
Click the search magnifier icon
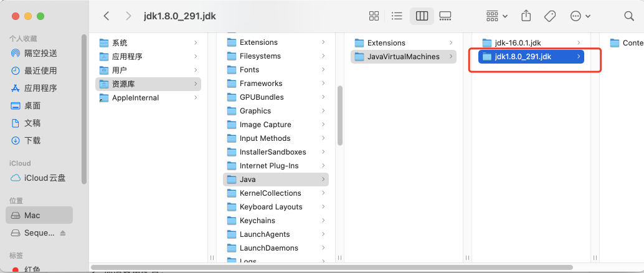pyautogui.click(x=629, y=16)
